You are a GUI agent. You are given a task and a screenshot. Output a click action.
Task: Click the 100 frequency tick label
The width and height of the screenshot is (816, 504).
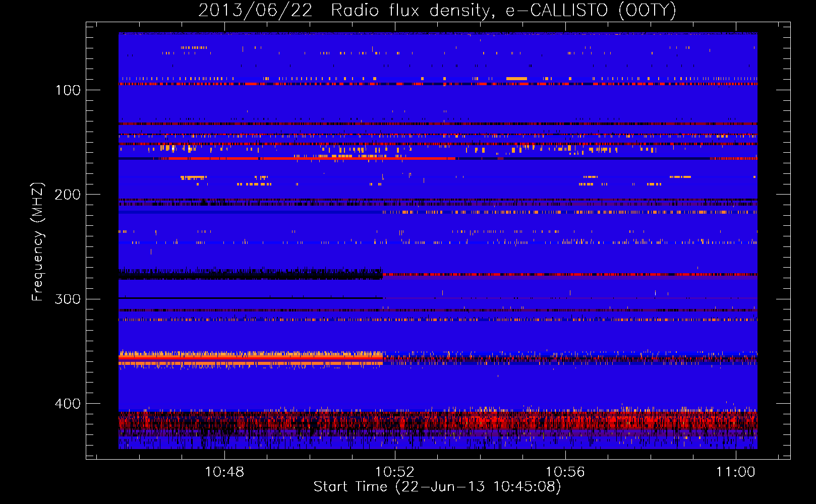coord(68,90)
